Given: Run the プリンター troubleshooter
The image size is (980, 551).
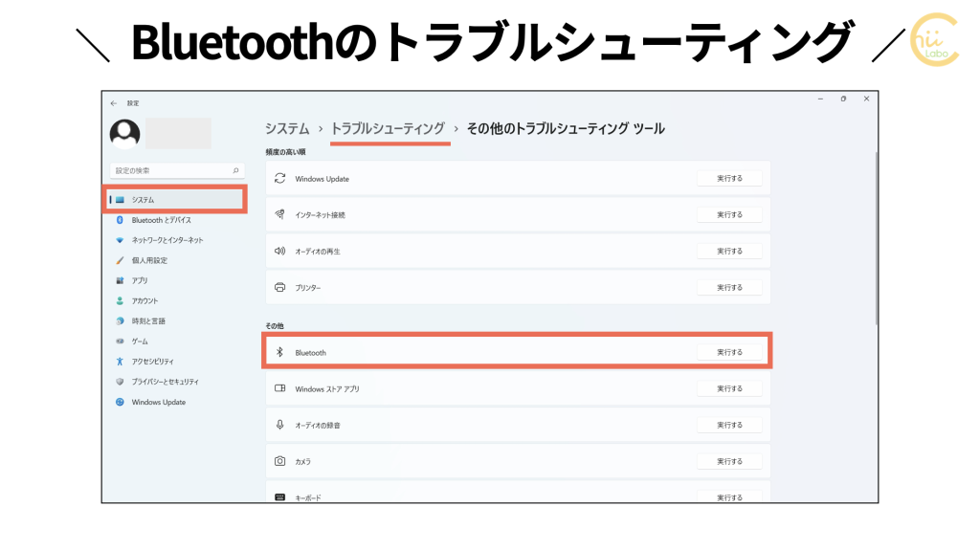Looking at the screenshot, I should click(729, 287).
